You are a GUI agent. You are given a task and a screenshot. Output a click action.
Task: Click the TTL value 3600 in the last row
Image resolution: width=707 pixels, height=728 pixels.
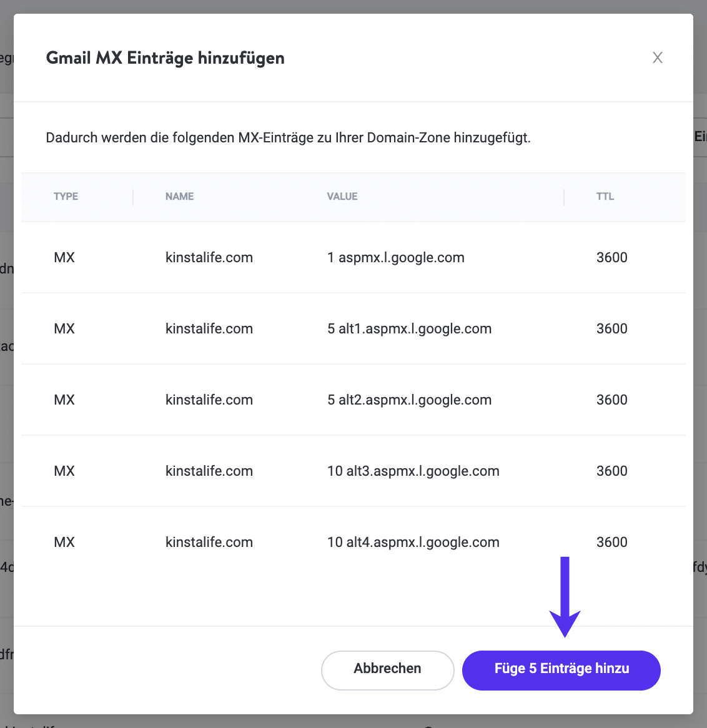(x=611, y=542)
